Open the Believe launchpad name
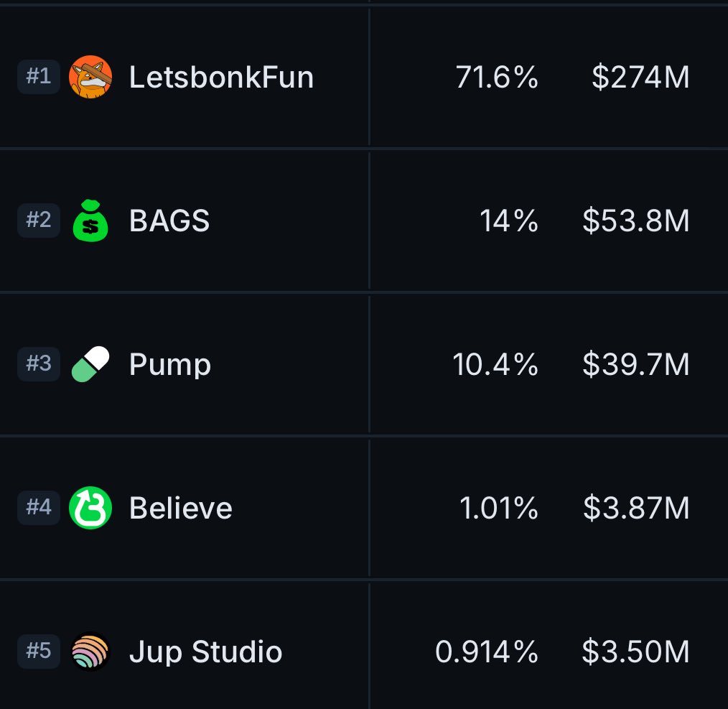728x709 pixels. point(181,508)
